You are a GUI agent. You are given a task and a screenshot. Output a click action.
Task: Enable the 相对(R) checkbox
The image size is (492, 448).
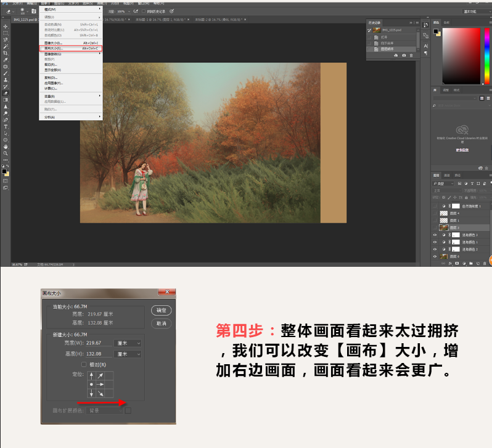point(84,364)
